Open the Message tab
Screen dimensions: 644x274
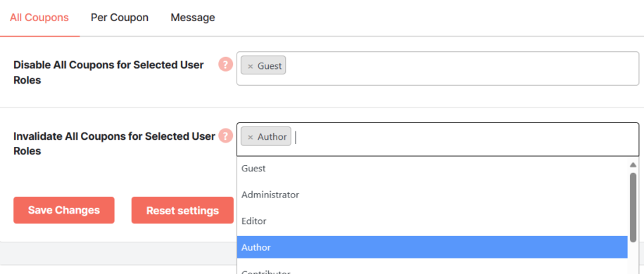coord(193,18)
